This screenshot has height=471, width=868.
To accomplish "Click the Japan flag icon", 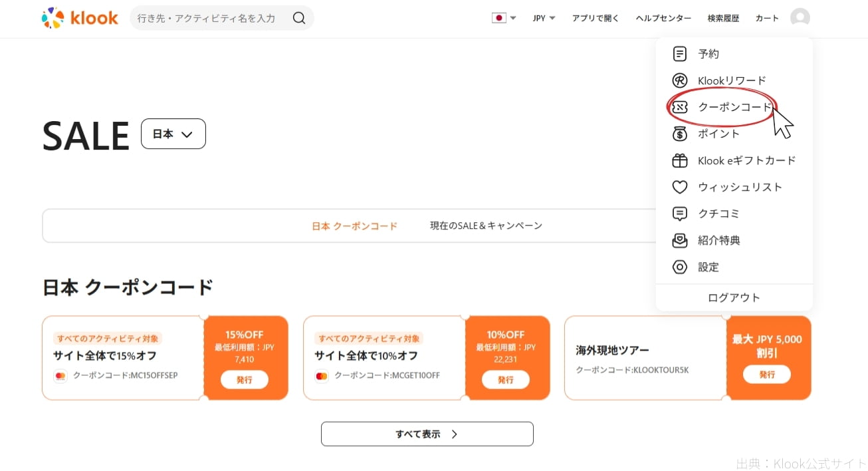I will pyautogui.click(x=498, y=18).
